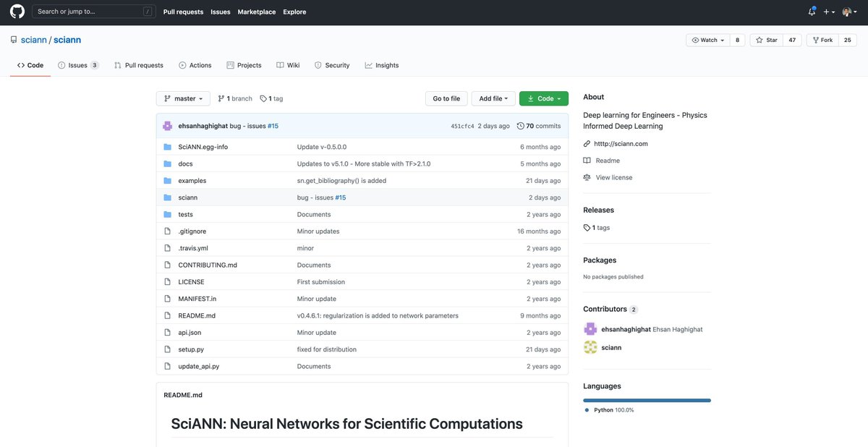Click the LICENSE file icon
Viewport: 868px width, 447px height.
[x=167, y=282]
